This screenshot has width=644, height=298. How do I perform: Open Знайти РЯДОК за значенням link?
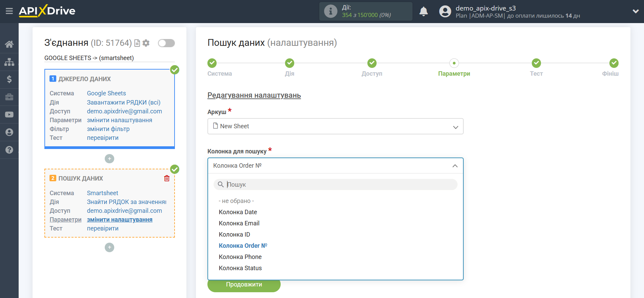[127, 202]
